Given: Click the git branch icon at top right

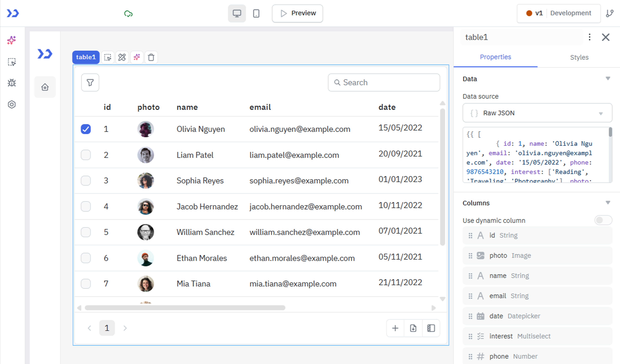Looking at the screenshot, I should [609, 13].
